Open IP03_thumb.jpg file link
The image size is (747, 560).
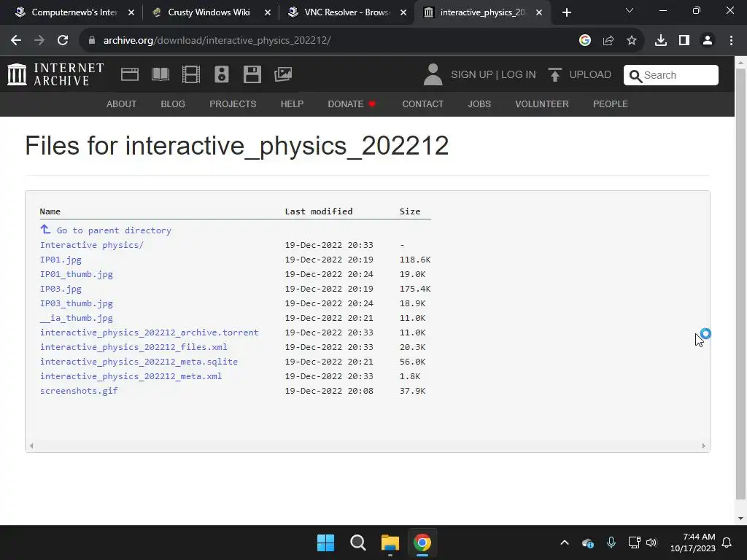pyautogui.click(x=76, y=303)
